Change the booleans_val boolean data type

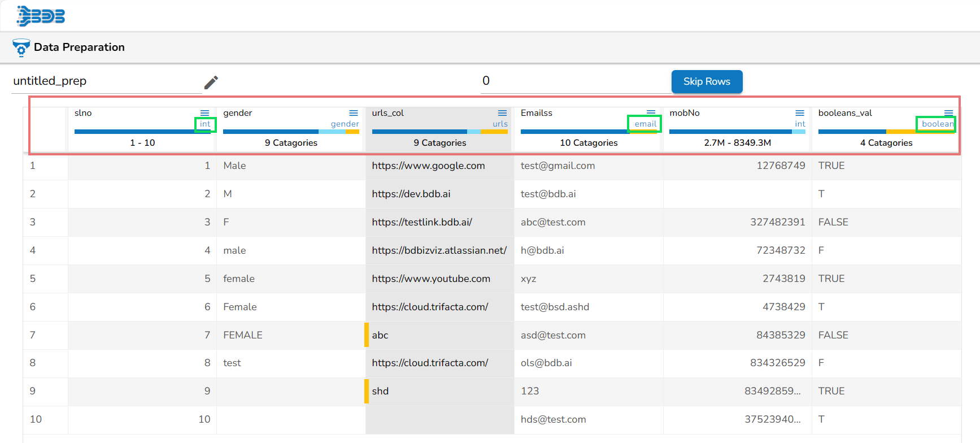pyautogui.click(x=937, y=124)
